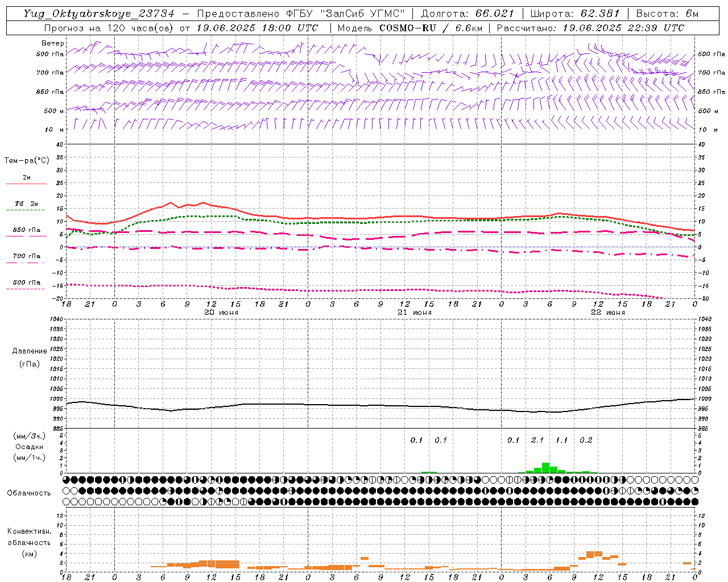Click the (км) unit label

pos(29,554)
